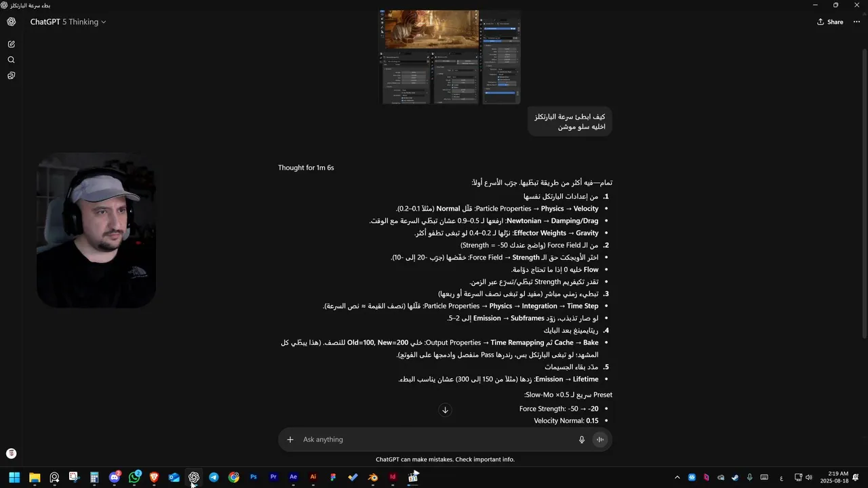Select the bullet "Effector Weights → Gravity"
Image resolution: width=868 pixels, height=488 pixels.
506,233
